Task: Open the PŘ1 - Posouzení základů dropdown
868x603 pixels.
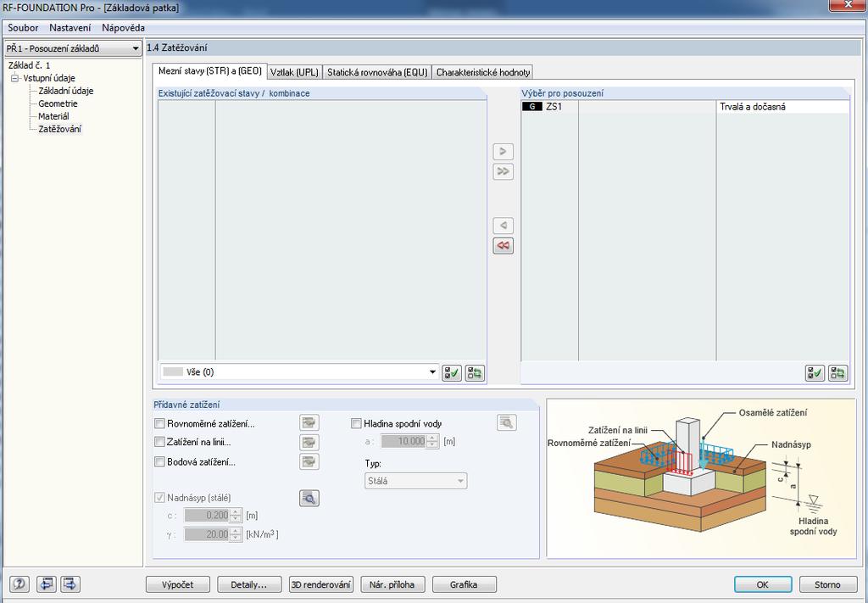Action: [73, 48]
